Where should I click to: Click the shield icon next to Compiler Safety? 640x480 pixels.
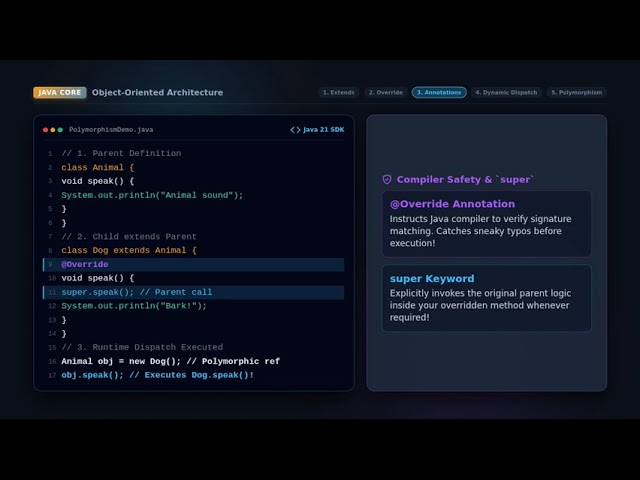point(387,180)
